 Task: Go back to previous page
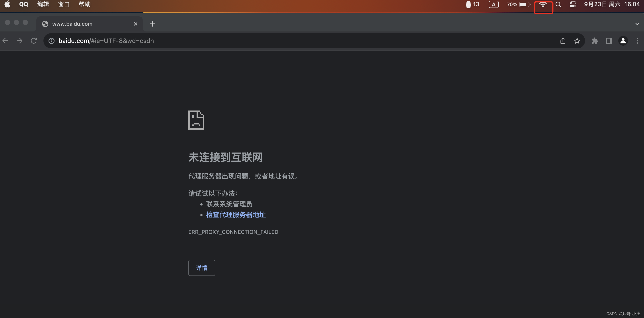coord(6,41)
